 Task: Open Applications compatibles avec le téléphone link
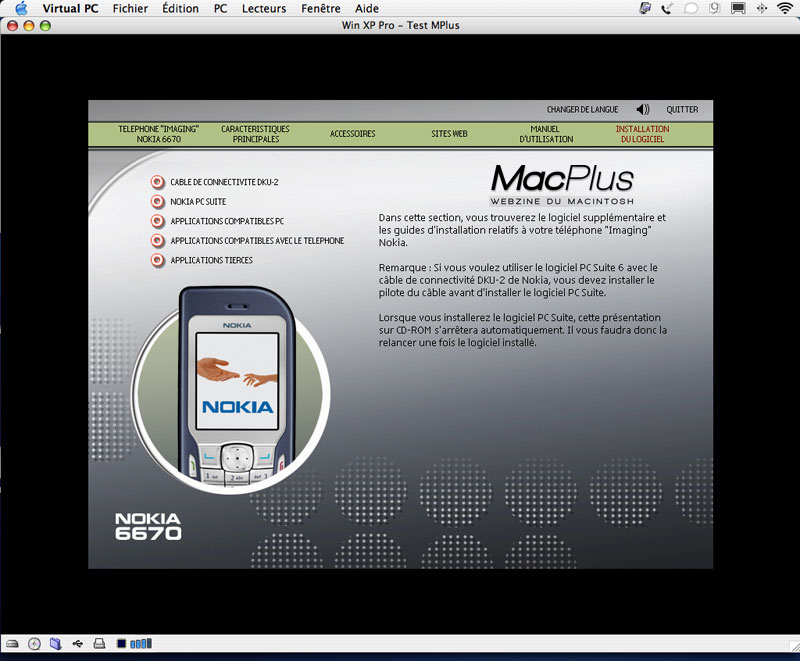point(257,240)
